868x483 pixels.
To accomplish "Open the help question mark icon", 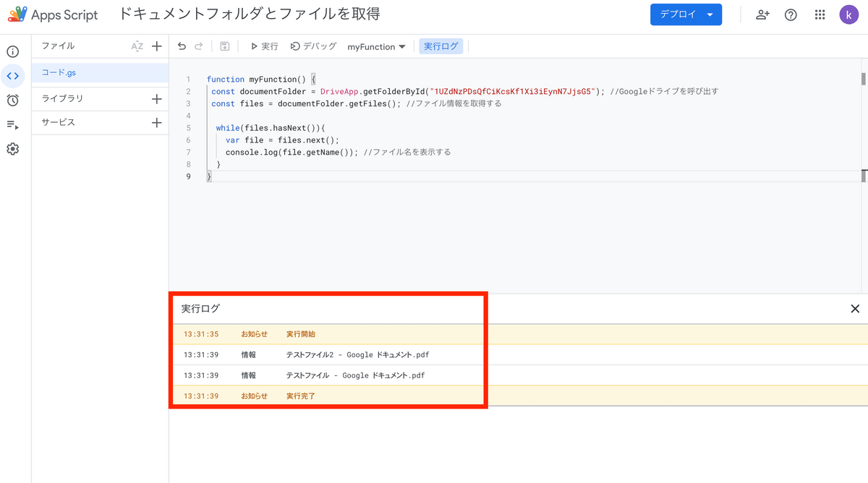I will click(x=791, y=14).
